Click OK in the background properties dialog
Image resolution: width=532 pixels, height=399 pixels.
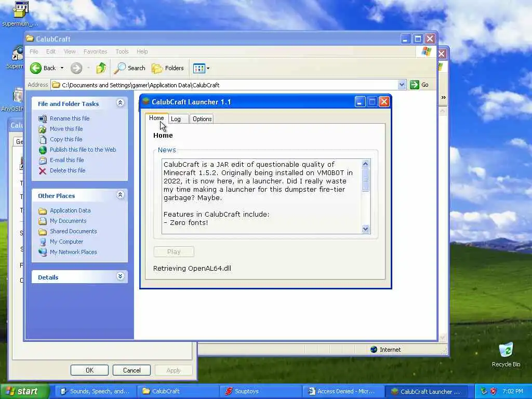tap(89, 370)
